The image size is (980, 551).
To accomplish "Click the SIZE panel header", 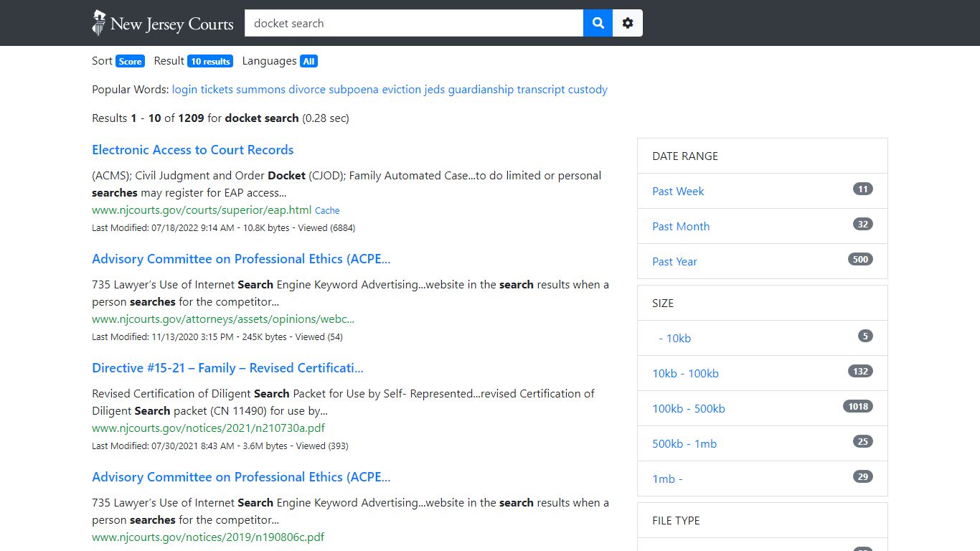I will [x=763, y=303].
